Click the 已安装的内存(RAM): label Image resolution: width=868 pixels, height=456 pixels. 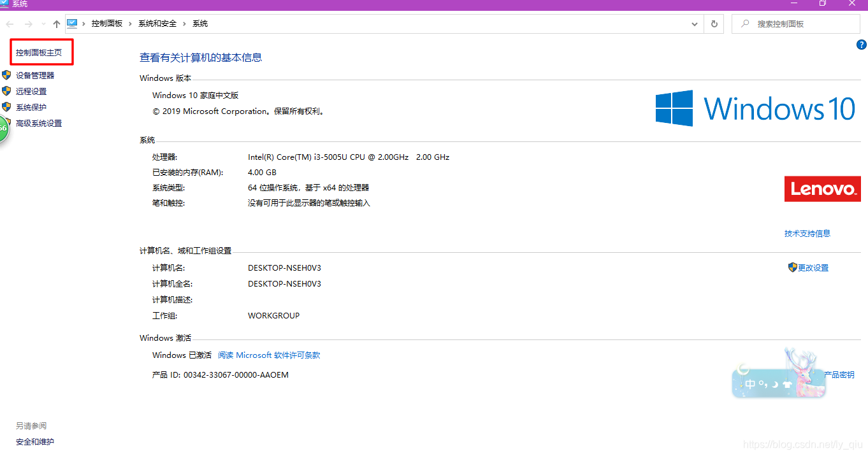188,172
